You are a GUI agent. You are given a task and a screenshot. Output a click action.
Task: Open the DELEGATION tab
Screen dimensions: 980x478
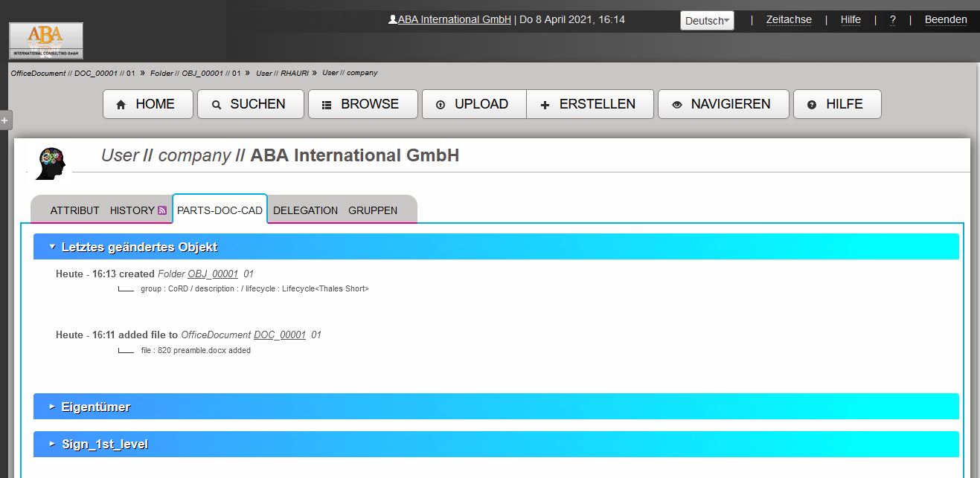[x=305, y=210]
